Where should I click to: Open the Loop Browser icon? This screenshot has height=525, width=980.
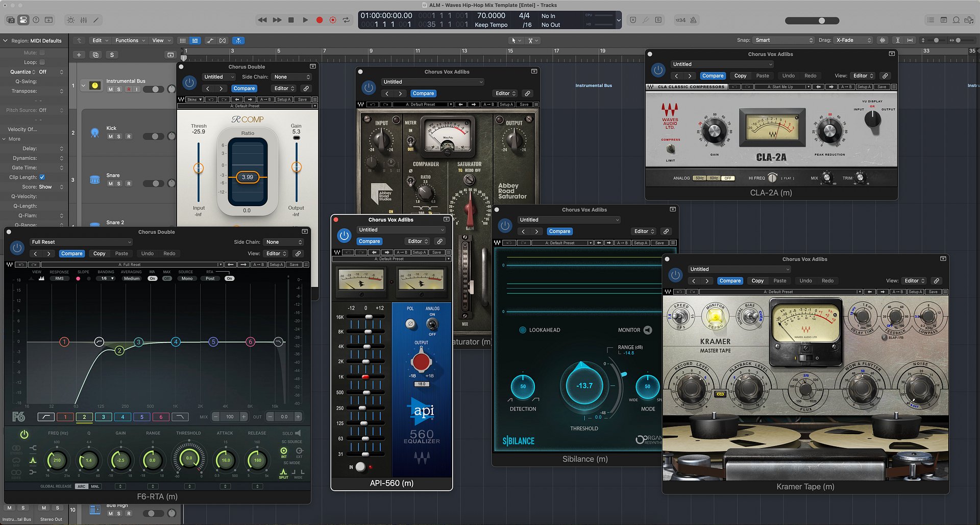[x=956, y=20]
